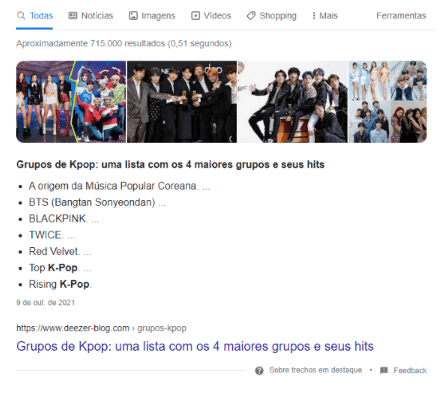The width and height of the screenshot is (448, 396).
Task: Click the three-dot icon beside Mais
Action: pyautogui.click(x=314, y=16)
